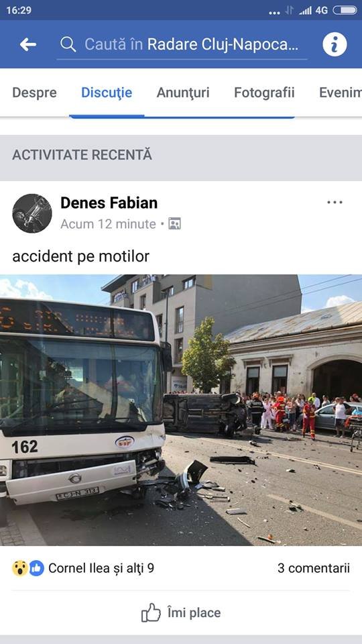Open the Anunţuri tab
Image resolution: width=362 pixels, height=644 pixels.
(x=183, y=93)
